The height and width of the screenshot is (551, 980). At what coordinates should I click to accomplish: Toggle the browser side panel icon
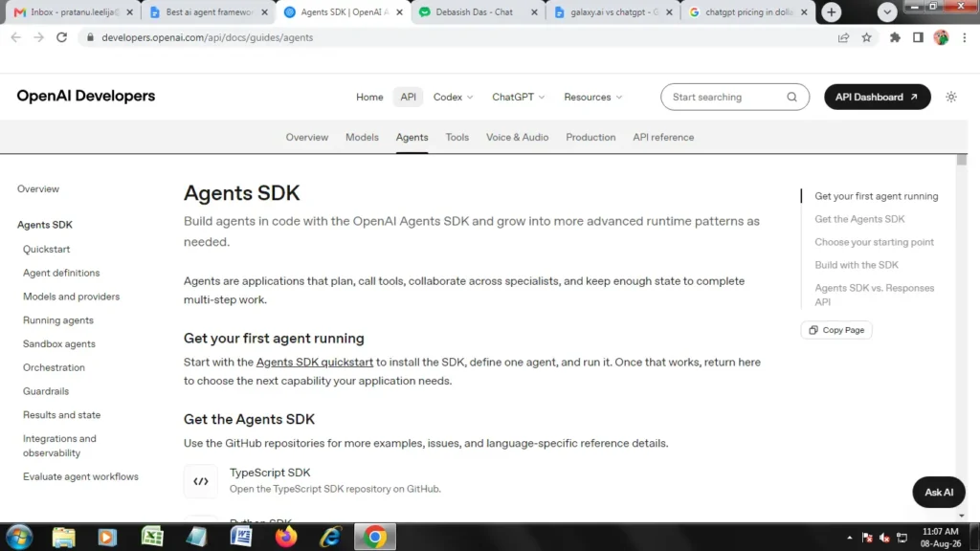tap(918, 37)
